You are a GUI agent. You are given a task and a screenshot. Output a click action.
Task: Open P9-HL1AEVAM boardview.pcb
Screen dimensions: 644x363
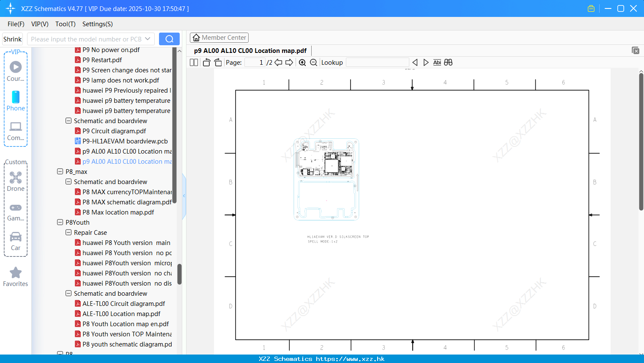125,141
